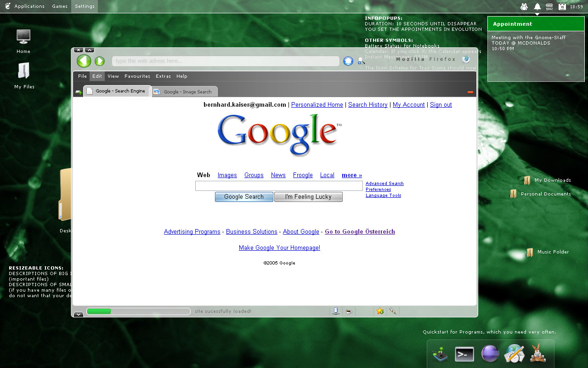
Task: Launch the rabbit quickstart icon
Action: 538,353
